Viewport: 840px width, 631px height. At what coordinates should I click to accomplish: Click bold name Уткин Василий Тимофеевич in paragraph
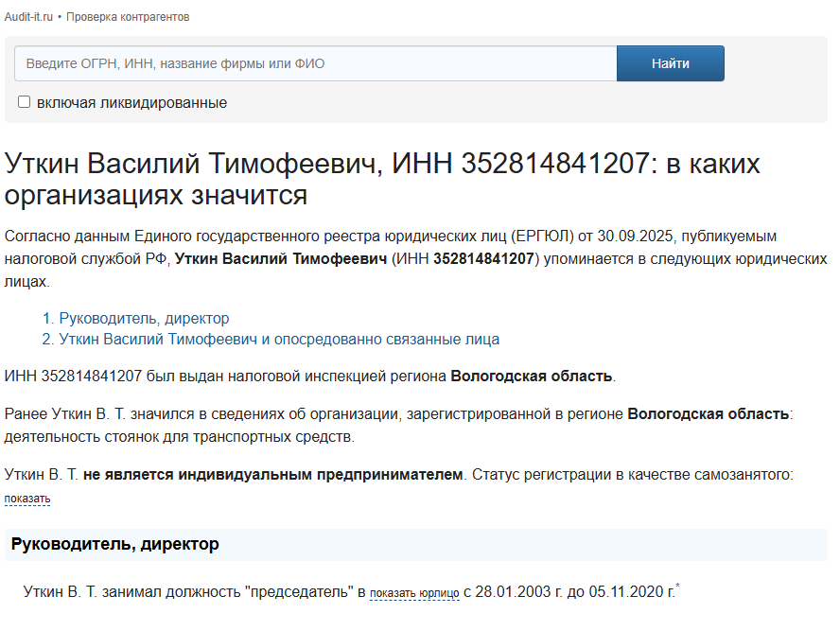(x=281, y=258)
